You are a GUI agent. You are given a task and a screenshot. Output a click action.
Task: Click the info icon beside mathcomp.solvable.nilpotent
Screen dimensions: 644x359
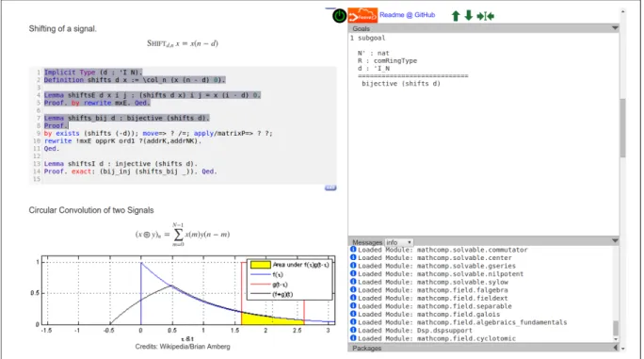click(x=353, y=273)
